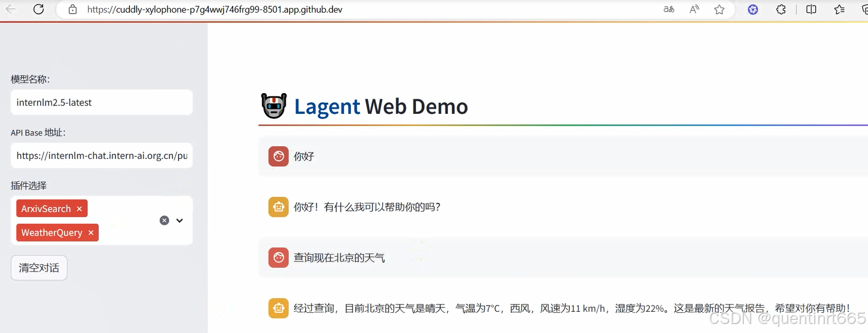Click the 清空对话 button
This screenshot has width=868, height=333.
[39, 268]
